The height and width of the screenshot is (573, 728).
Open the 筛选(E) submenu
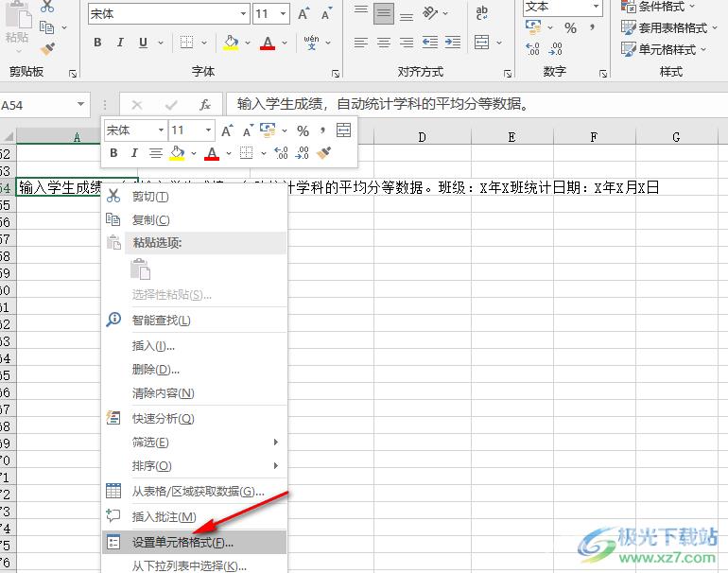pos(194,443)
